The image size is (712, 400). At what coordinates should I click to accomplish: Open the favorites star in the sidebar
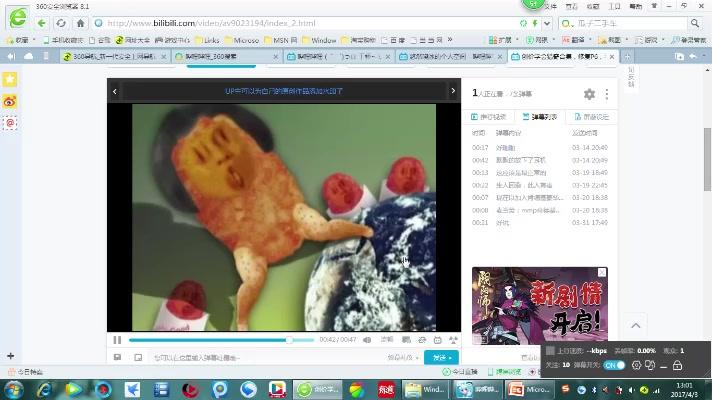click(x=10, y=79)
